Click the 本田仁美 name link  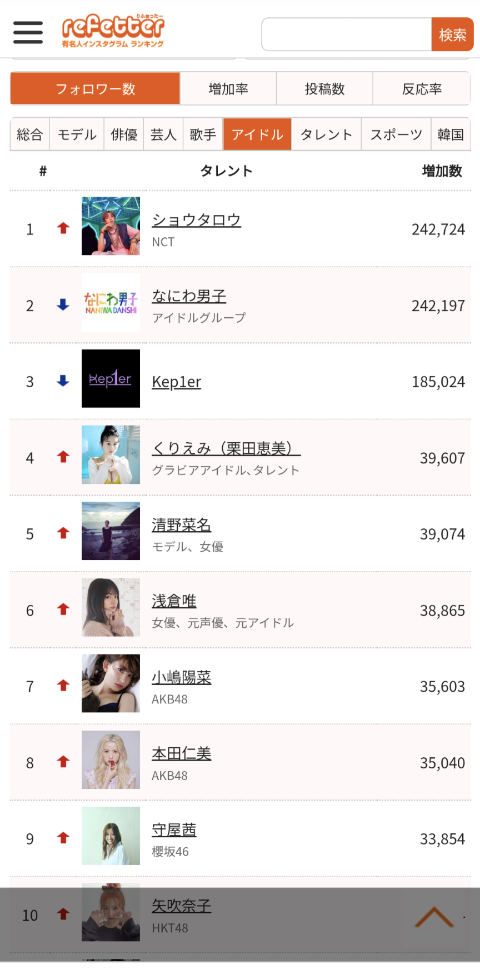(181, 754)
